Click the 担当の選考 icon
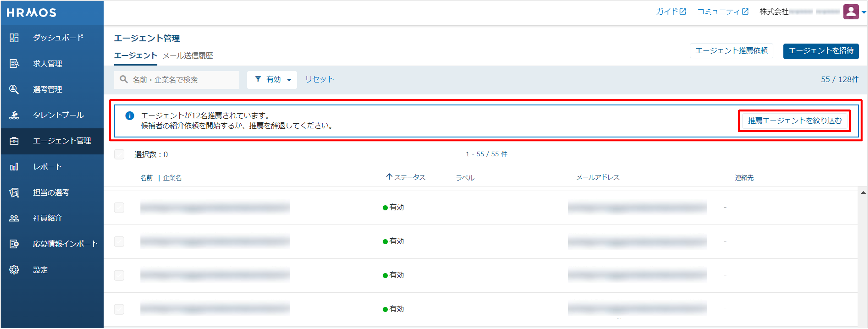 (x=14, y=192)
